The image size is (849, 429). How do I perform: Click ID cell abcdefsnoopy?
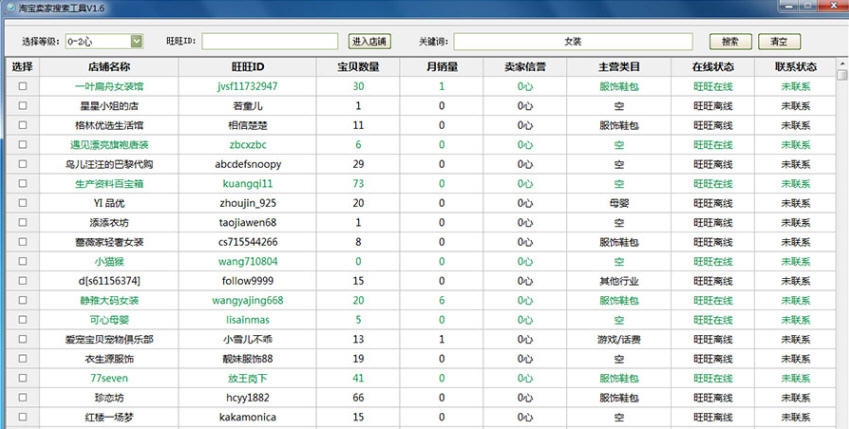[x=248, y=164]
